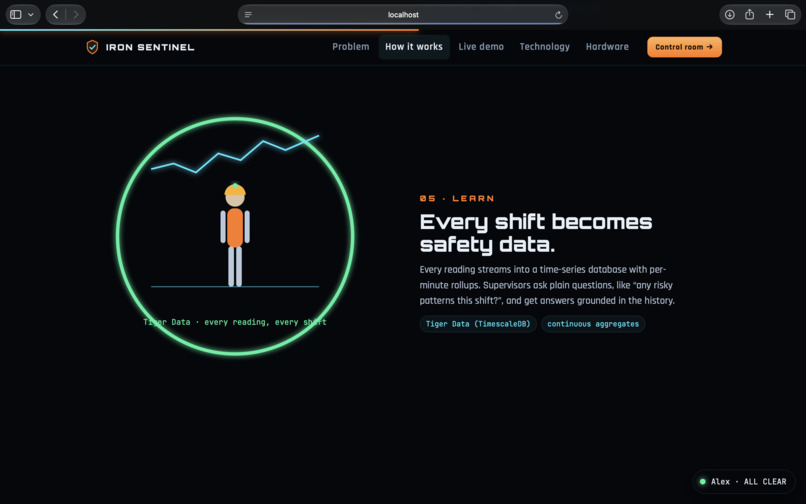This screenshot has height=504, width=806.
Task: Open the page reader menu icon in address bar
Action: (x=248, y=14)
